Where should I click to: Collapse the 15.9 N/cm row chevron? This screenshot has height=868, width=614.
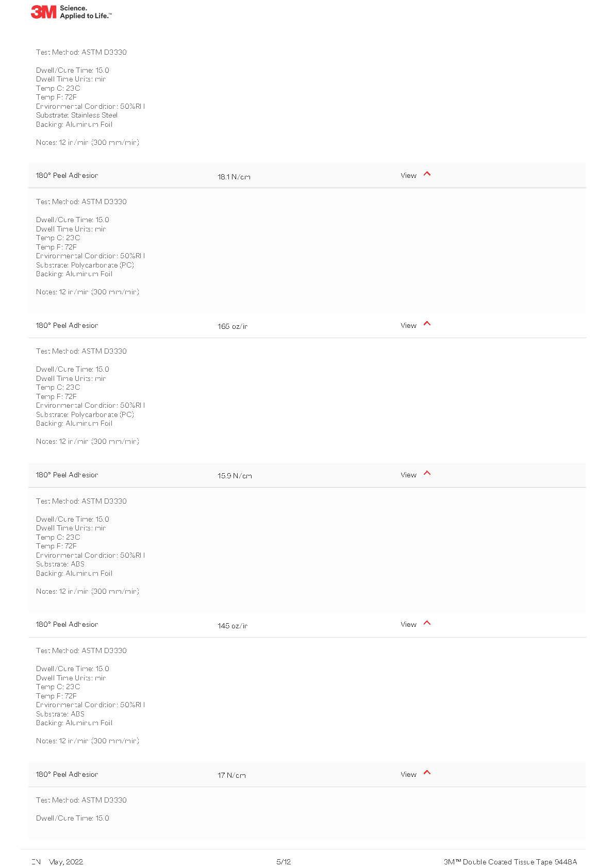tap(427, 473)
